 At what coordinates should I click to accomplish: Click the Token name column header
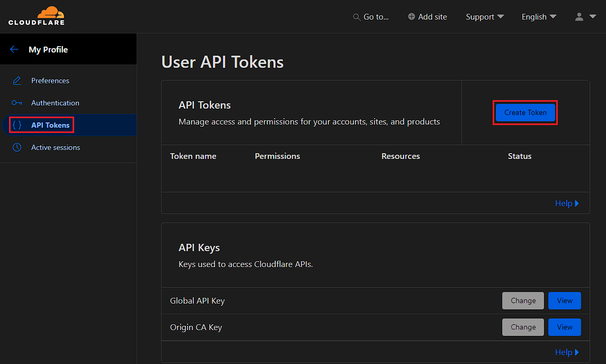[193, 156]
